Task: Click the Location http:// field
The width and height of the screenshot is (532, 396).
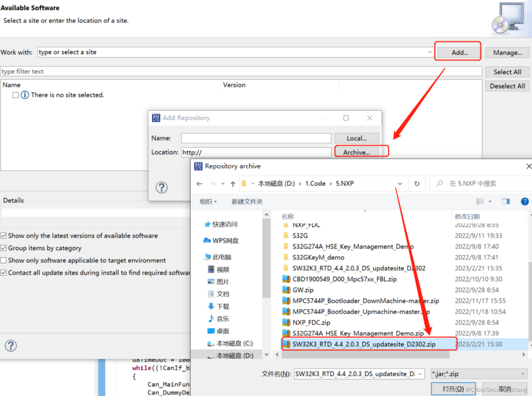Action: pos(256,152)
